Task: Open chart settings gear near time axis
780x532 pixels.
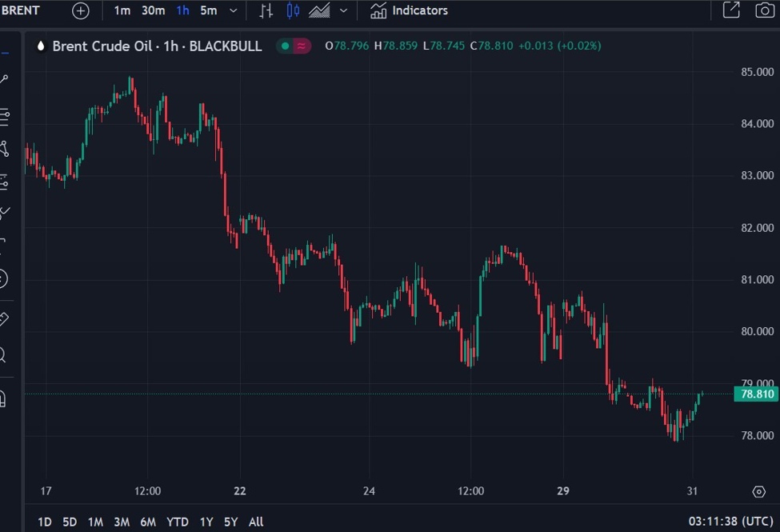Action: click(x=758, y=491)
